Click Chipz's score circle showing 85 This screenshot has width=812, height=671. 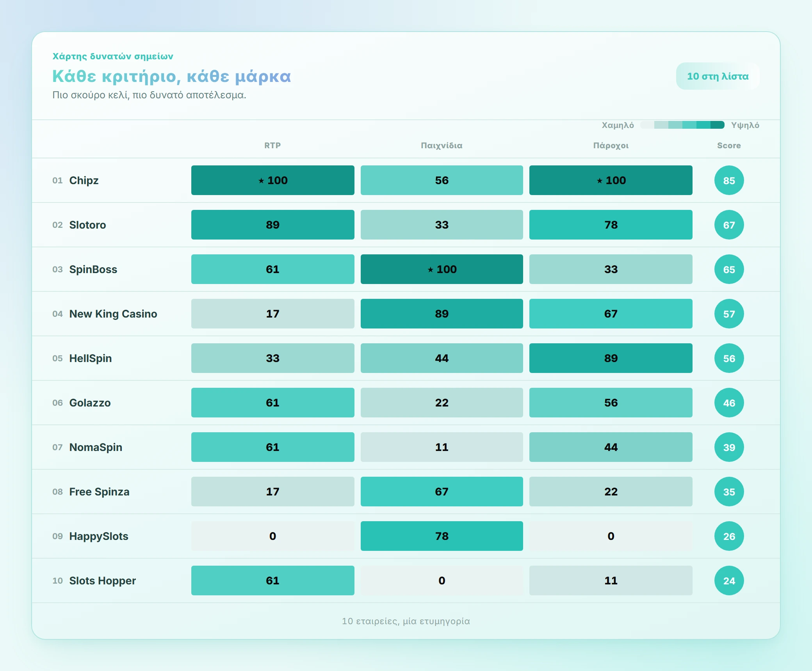pyautogui.click(x=729, y=180)
